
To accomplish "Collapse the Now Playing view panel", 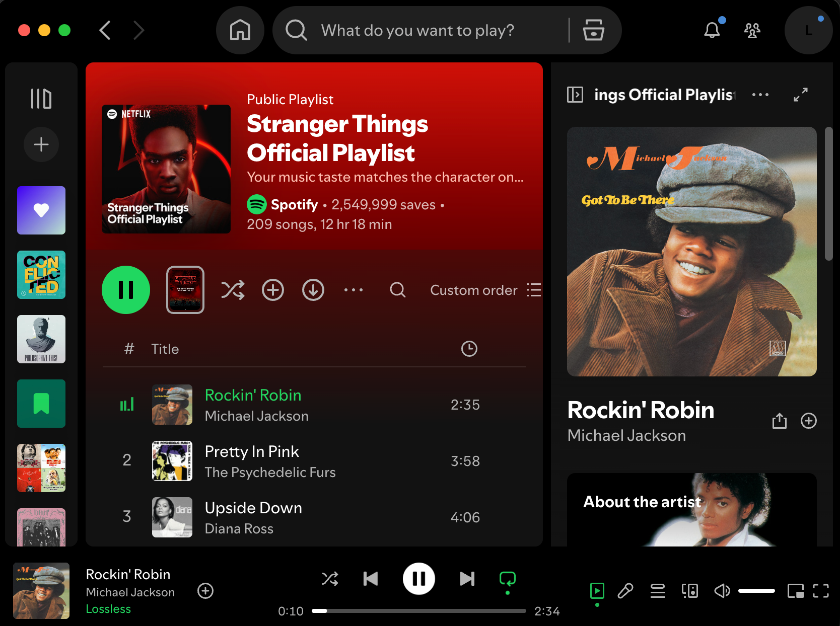I will click(575, 95).
